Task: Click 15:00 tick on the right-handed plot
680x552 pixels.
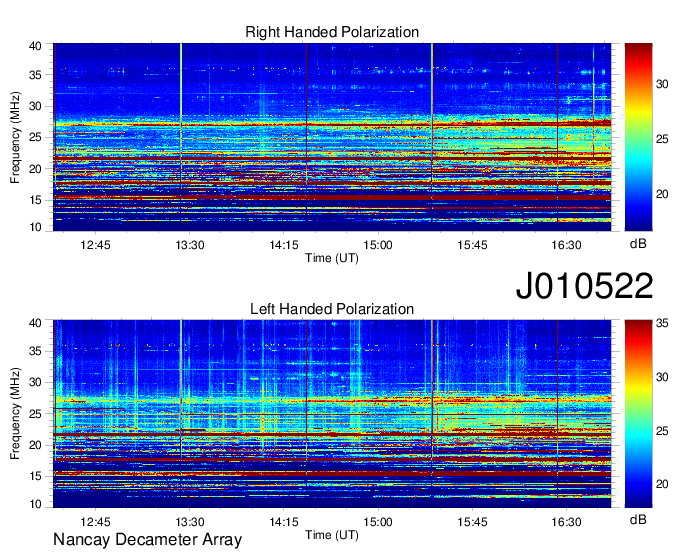Action: click(x=378, y=245)
